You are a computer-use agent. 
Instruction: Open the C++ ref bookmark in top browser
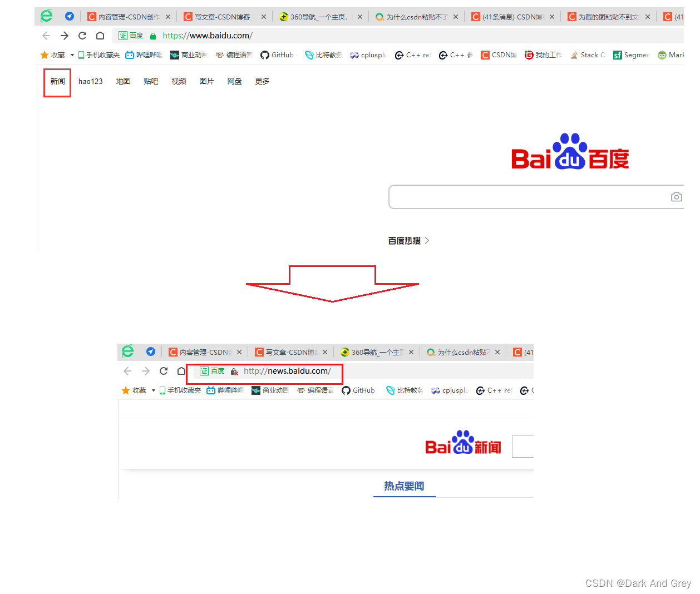click(413, 55)
